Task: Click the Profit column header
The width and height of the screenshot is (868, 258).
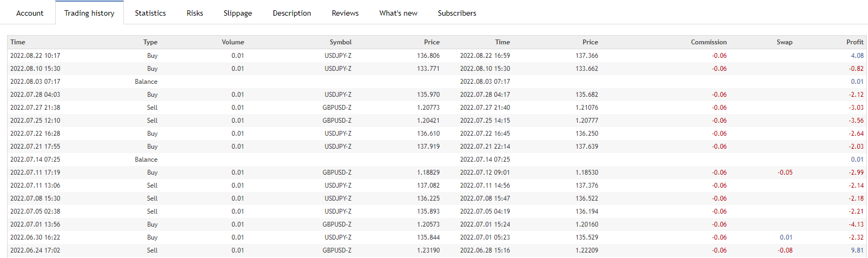Action: click(854, 42)
